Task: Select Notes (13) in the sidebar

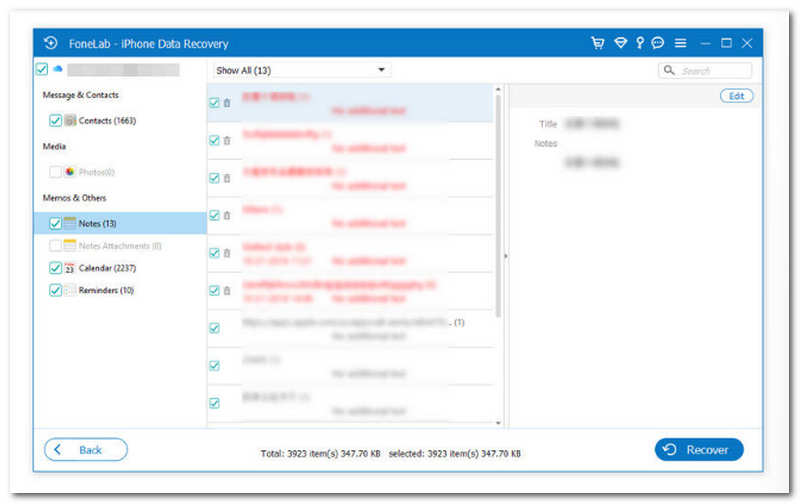Action: click(x=120, y=223)
